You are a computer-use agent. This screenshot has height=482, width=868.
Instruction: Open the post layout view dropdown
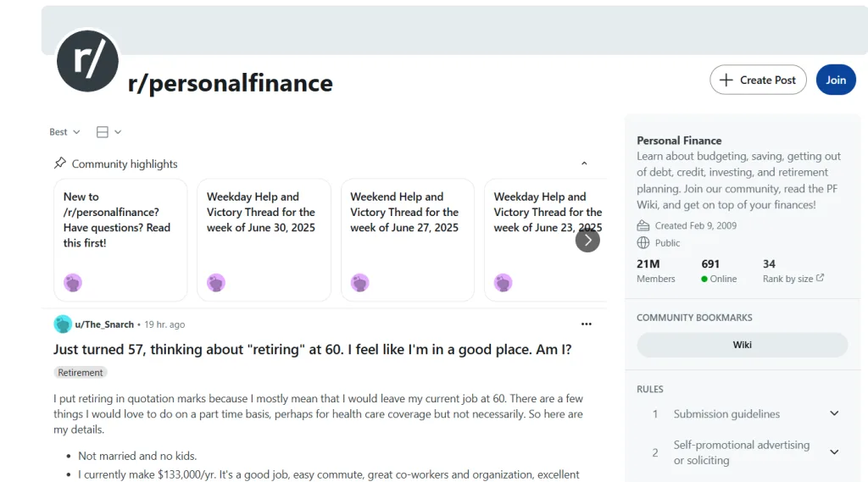(x=108, y=132)
